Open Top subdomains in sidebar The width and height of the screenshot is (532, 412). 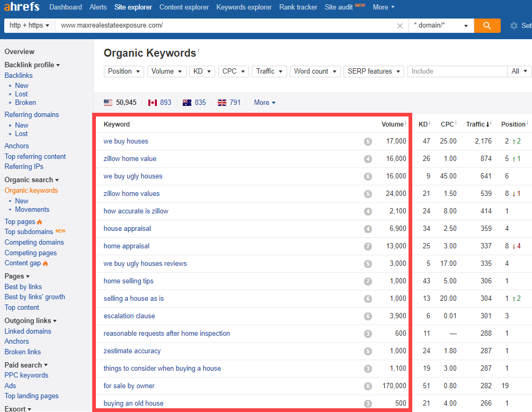pos(29,231)
